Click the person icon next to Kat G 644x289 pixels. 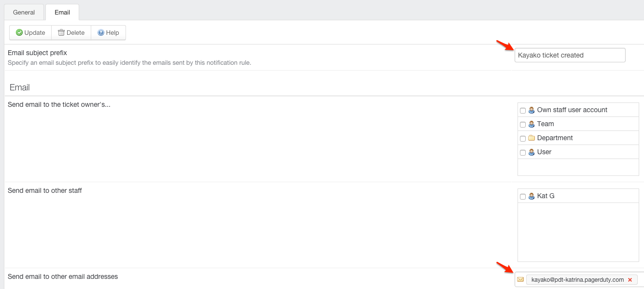click(x=532, y=197)
